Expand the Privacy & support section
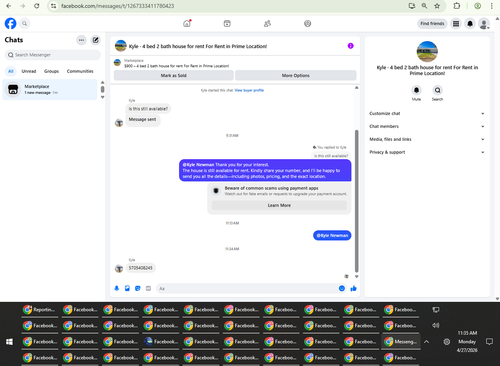This screenshot has width=500, height=366. tap(427, 152)
